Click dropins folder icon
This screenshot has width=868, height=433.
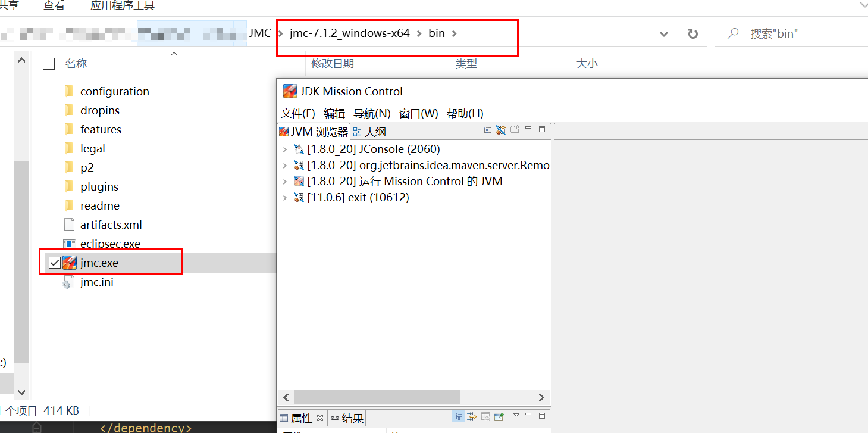coord(69,110)
